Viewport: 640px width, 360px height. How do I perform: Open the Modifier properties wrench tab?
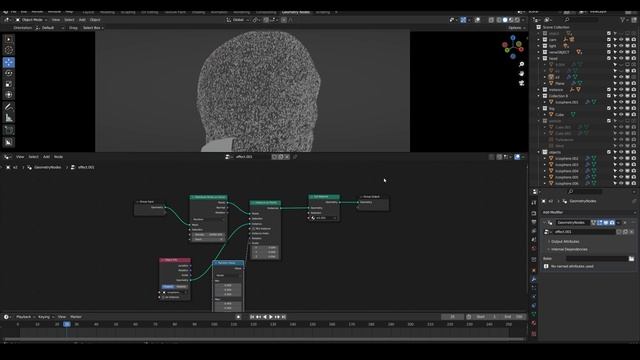coord(533,279)
